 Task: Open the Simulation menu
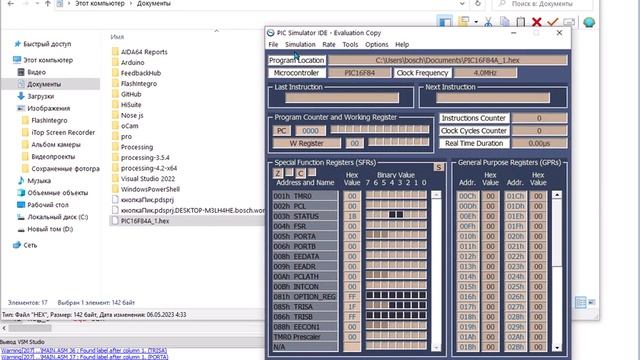coord(300,44)
